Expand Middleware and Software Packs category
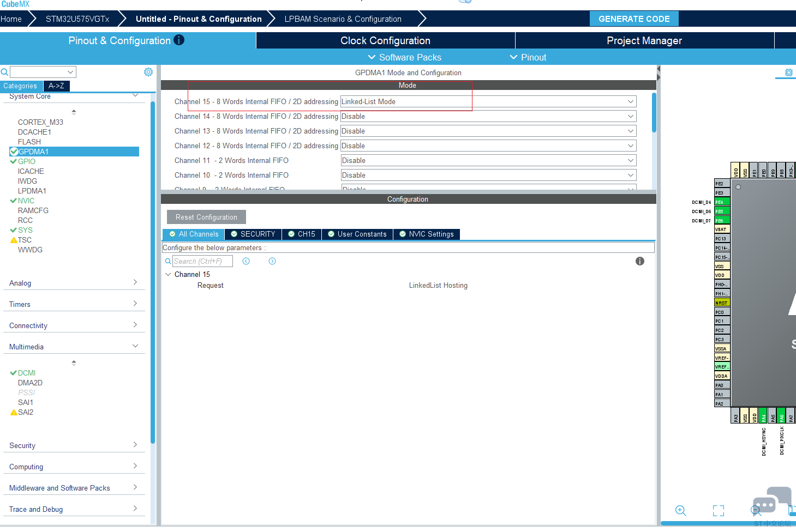 pyautogui.click(x=135, y=487)
